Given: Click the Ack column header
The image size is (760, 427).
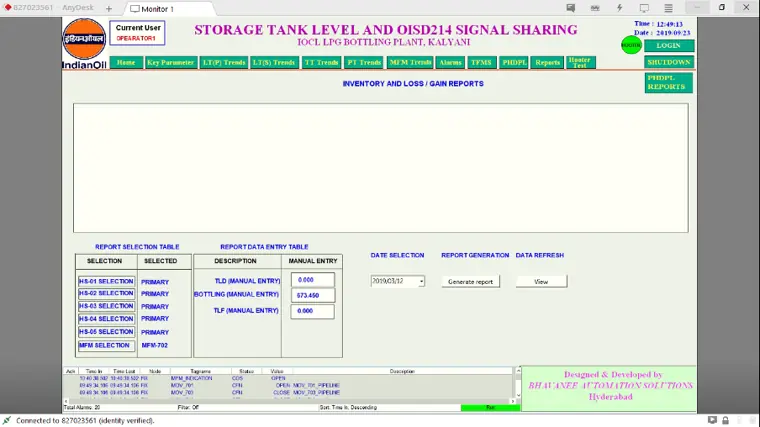Looking at the screenshot, I should coord(71,371).
